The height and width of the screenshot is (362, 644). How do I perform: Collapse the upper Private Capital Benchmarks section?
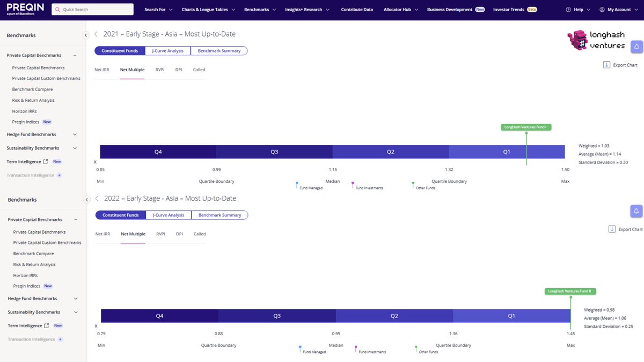[75, 55]
